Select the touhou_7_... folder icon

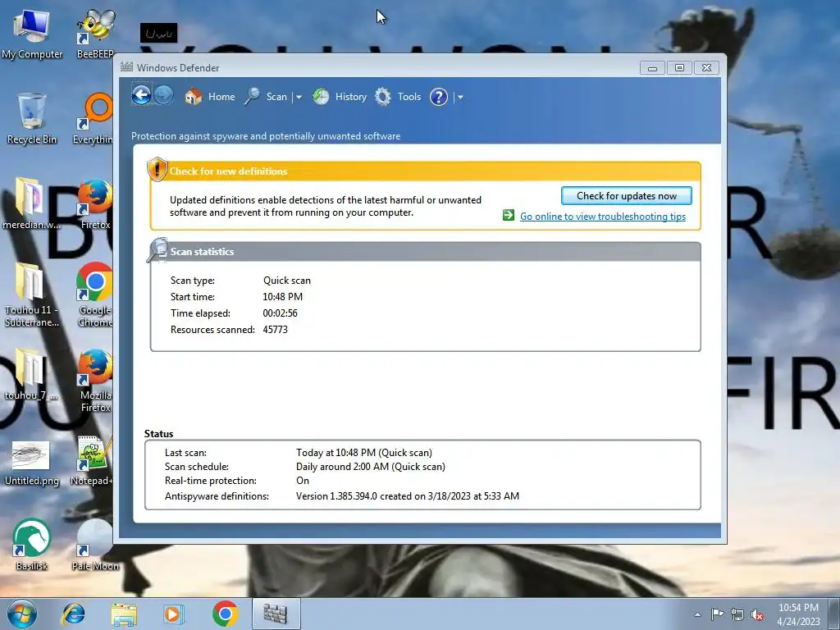click(30, 374)
